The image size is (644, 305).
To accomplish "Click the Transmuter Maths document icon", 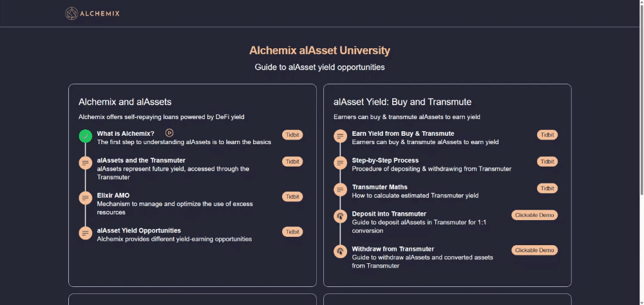I will click(x=341, y=190).
